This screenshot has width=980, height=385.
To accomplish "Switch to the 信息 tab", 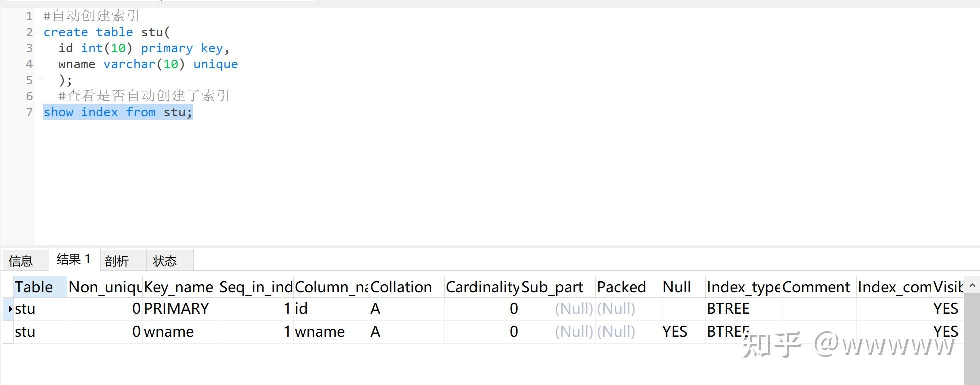I will tap(21, 261).
